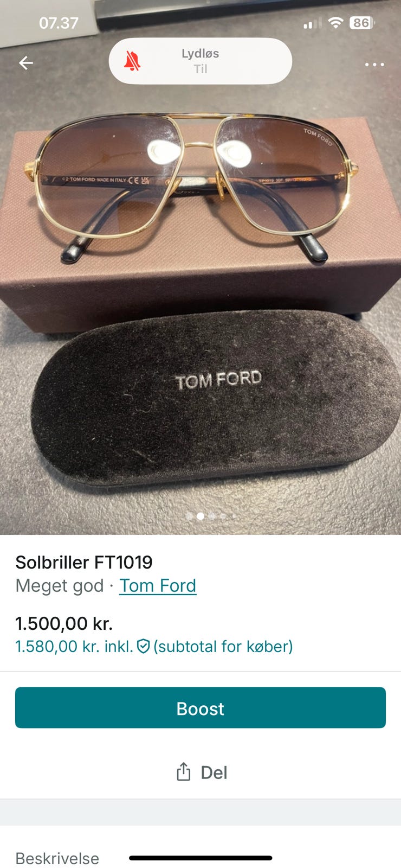
Task: Jump to the first photo carousel dot
Action: click(x=189, y=516)
